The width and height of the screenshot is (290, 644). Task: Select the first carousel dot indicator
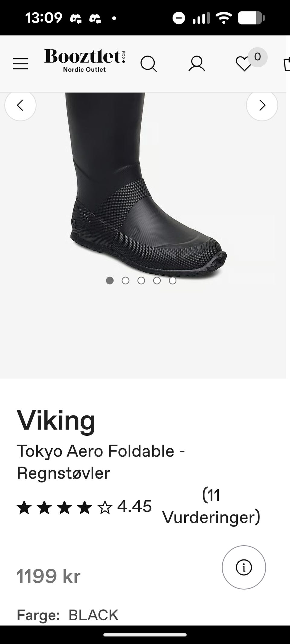point(110,281)
